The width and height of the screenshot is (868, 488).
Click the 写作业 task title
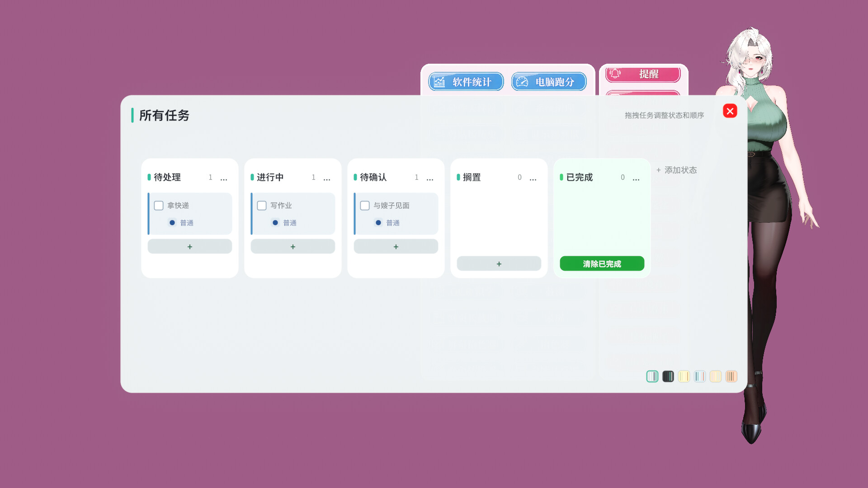pyautogui.click(x=281, y=206)
